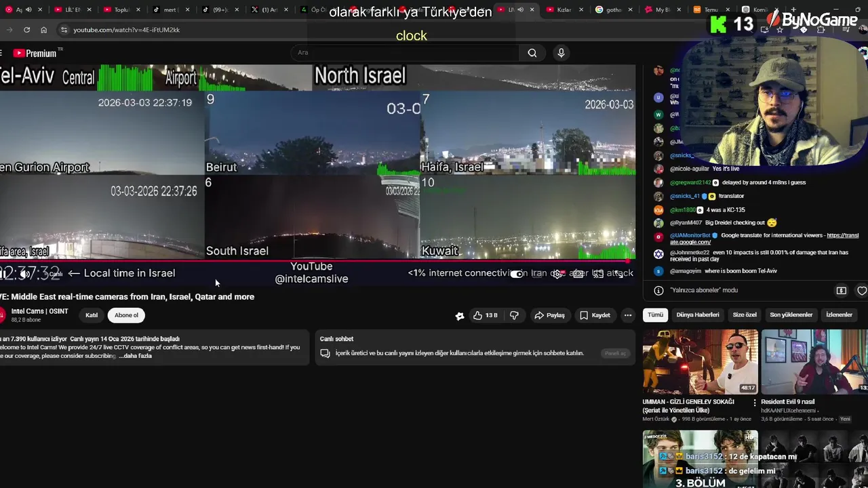
Task: Open options for UMMAN video card
Action: click(x=755, y=403)
